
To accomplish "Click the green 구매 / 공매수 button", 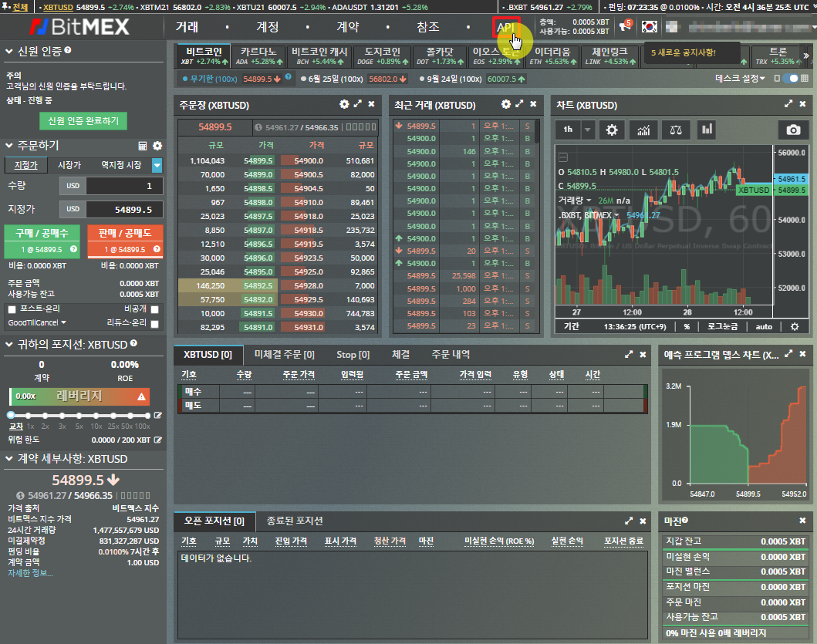I will tap(42, 240).
